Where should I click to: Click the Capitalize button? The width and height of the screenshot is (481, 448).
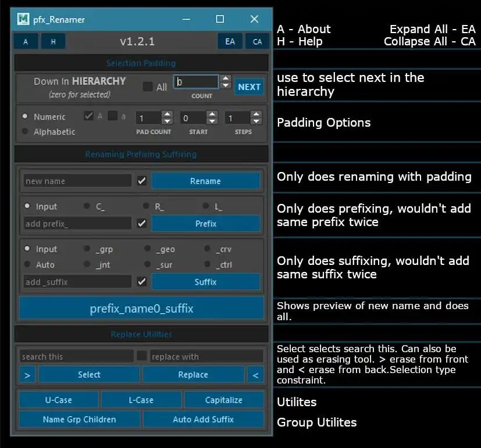(x=224, y=400)
